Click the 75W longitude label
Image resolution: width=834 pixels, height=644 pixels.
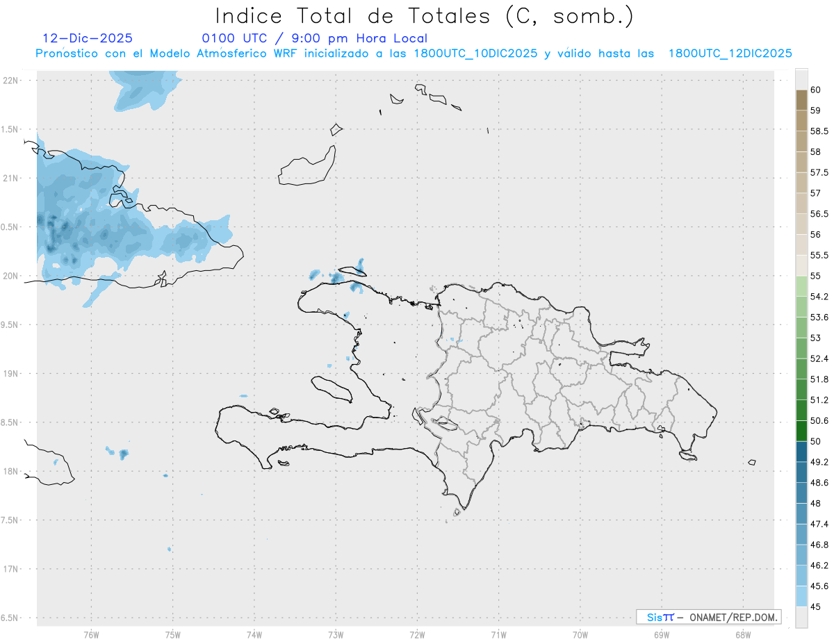coord(172,635)
